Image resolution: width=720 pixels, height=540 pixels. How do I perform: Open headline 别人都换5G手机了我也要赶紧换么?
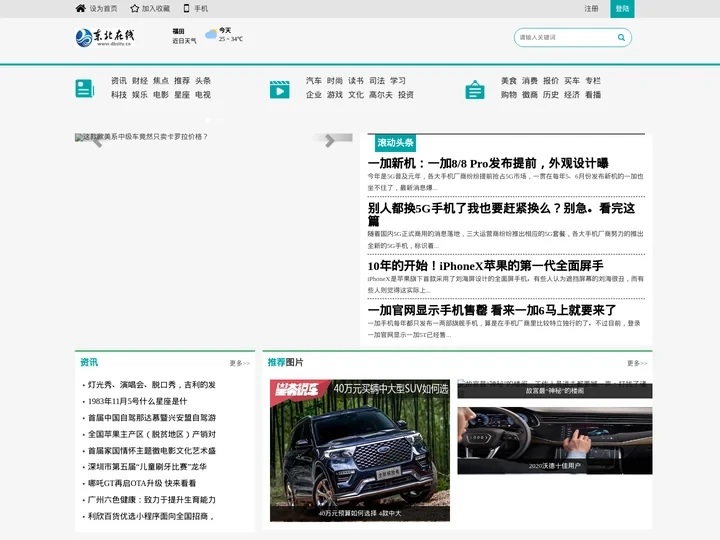point(501,214)
